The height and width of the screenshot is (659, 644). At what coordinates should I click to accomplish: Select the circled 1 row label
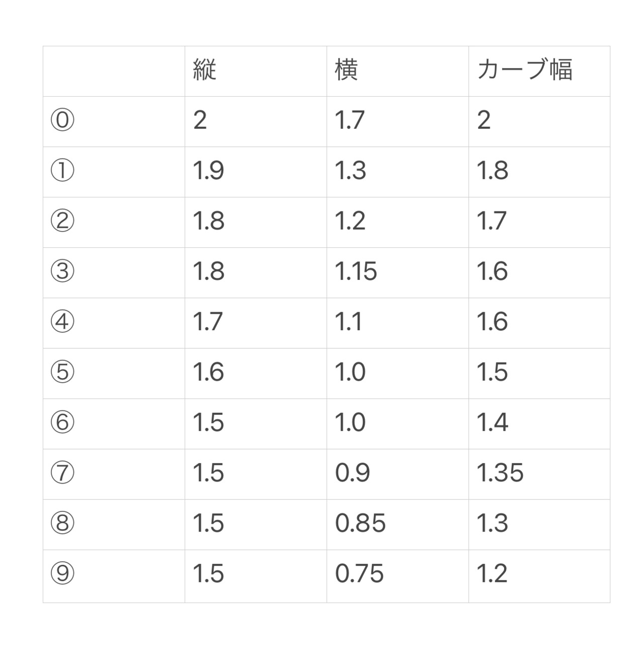point(62,171)
